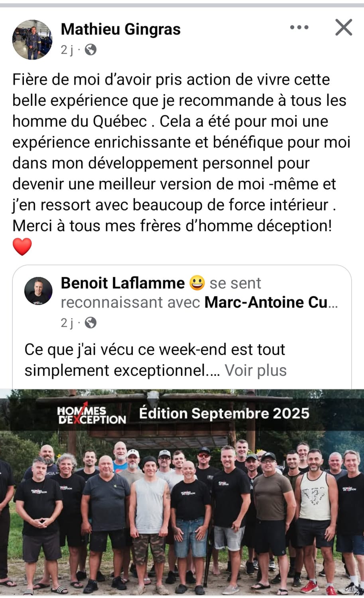This screenshot has width=364, height=598.
Task: Close the post with the X icon
Action: (x=344, y=28)
